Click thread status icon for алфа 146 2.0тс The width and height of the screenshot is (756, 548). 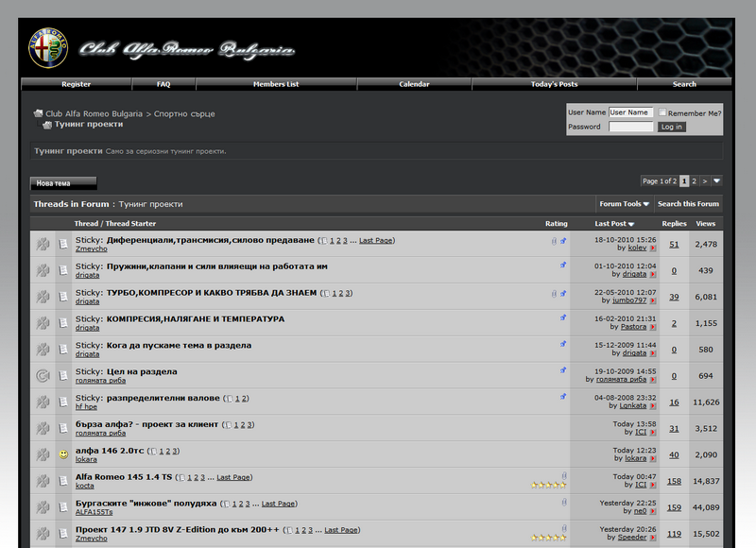pos(43,454)
